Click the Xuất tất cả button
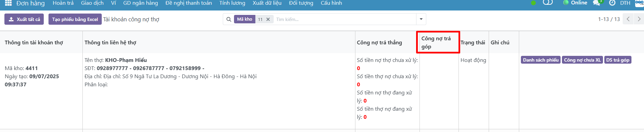 (24, 19)
